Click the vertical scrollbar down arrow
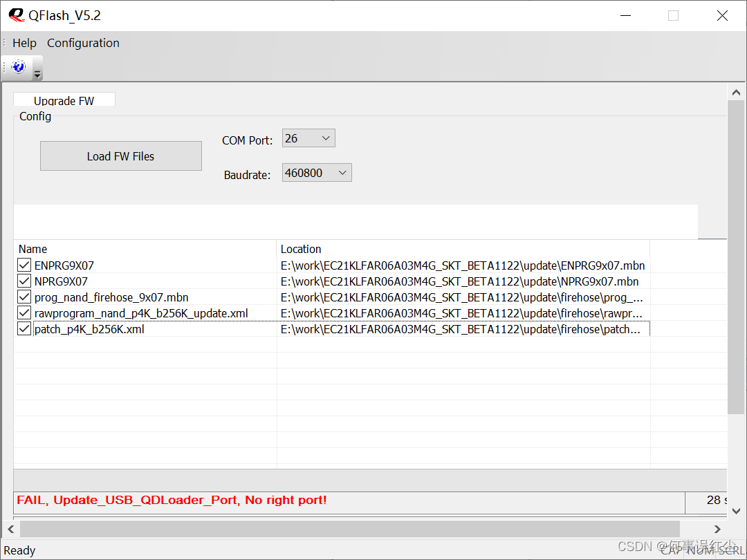Screen dimensions: 747x560 pyautogui.click(x=736, y=511)
